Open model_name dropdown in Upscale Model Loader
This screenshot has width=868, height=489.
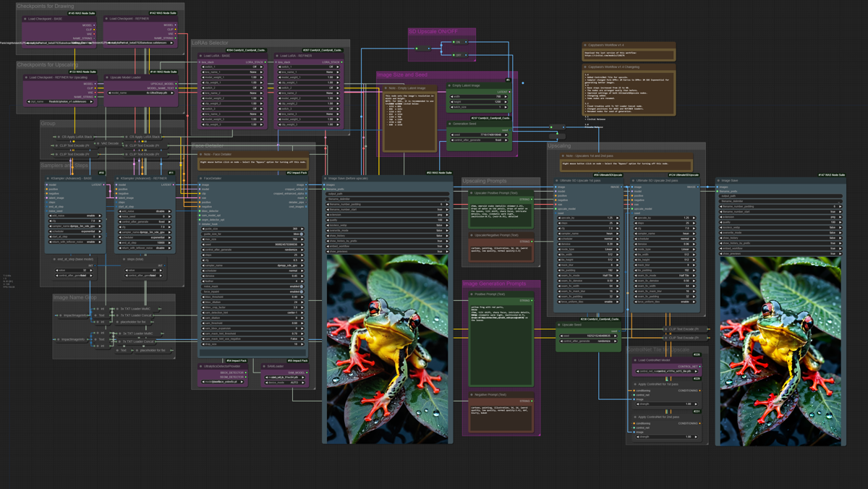tap(142, 93)
